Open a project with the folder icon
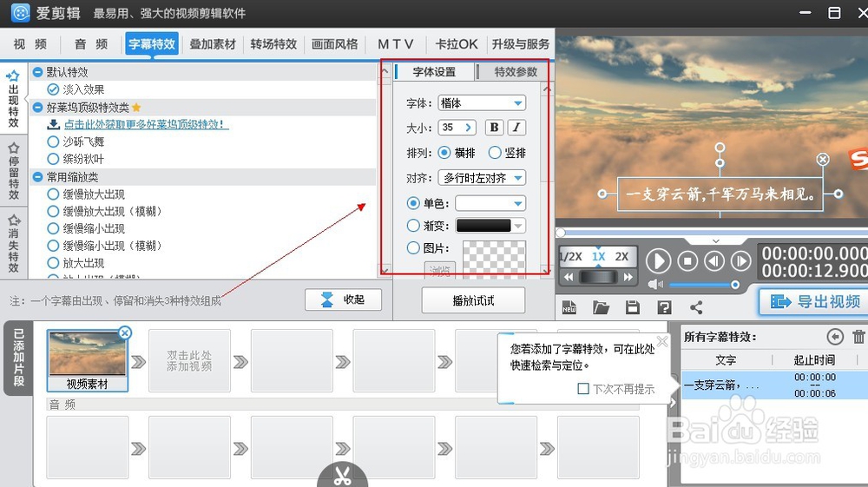 point(601,307)
